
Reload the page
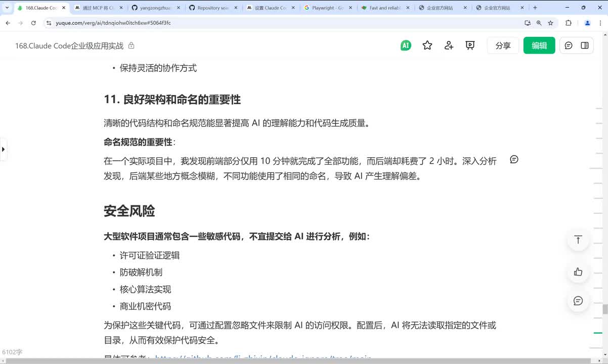(x=33, y=23)
